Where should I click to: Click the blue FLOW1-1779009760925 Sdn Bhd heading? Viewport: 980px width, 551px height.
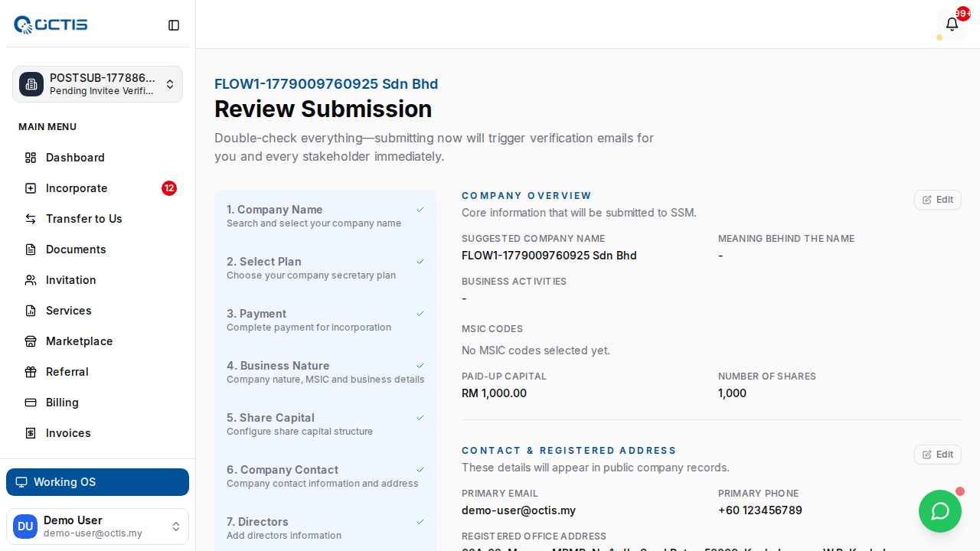[x=326, y=84]
